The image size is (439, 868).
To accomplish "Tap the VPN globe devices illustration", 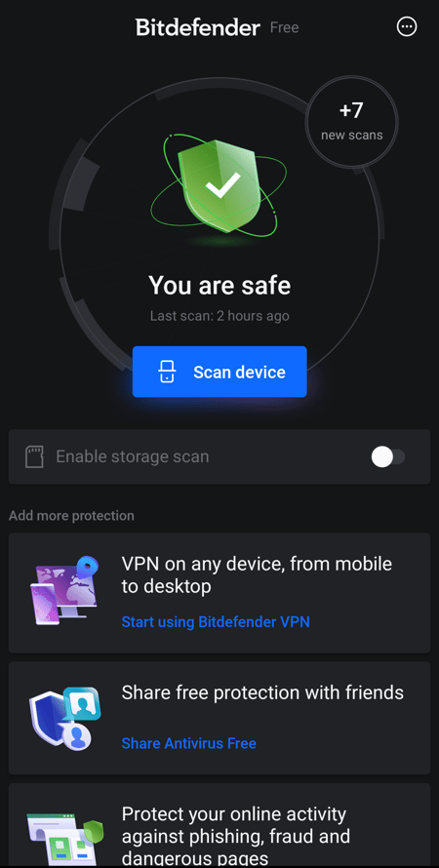I will (64, 591).
